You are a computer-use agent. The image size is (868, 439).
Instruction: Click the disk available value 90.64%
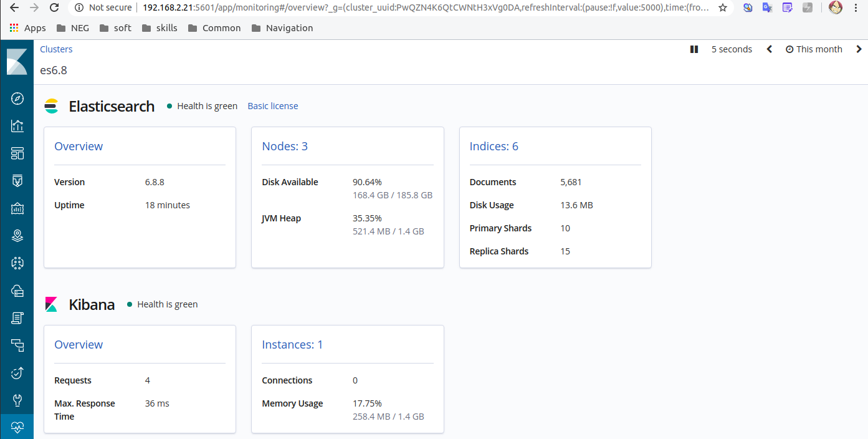pyautogui.click(x=367, y=182)
